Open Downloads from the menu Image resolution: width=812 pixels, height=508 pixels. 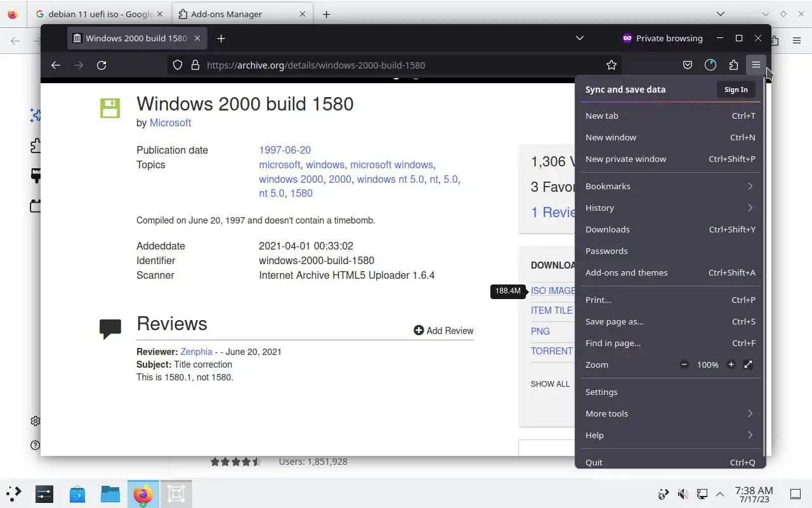click(670, 229)
